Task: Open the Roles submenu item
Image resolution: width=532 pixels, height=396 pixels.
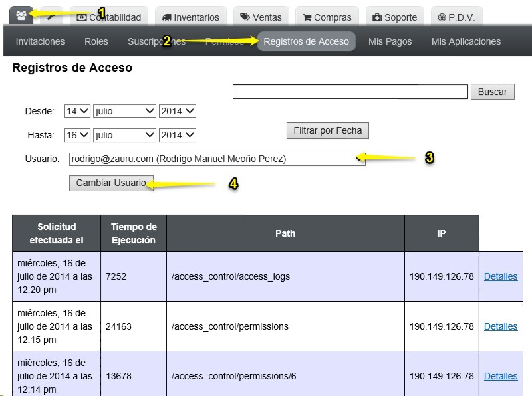Action: [96, 41]
